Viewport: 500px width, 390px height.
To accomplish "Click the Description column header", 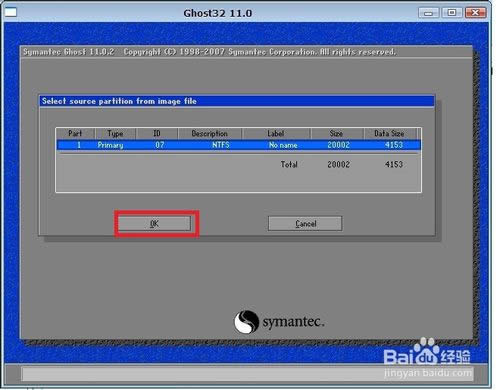I will point(210,134).
